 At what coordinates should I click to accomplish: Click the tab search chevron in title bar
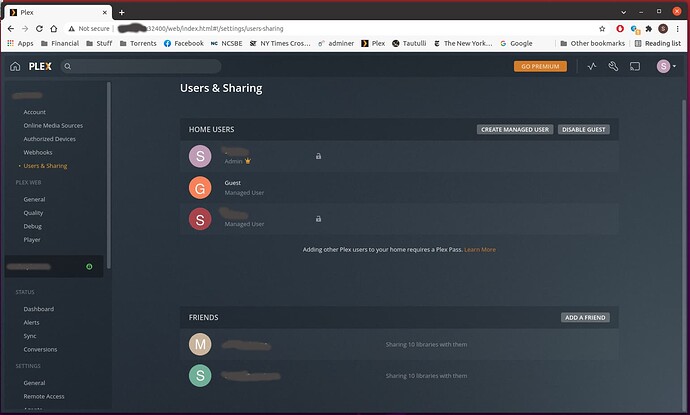[623, 12]
